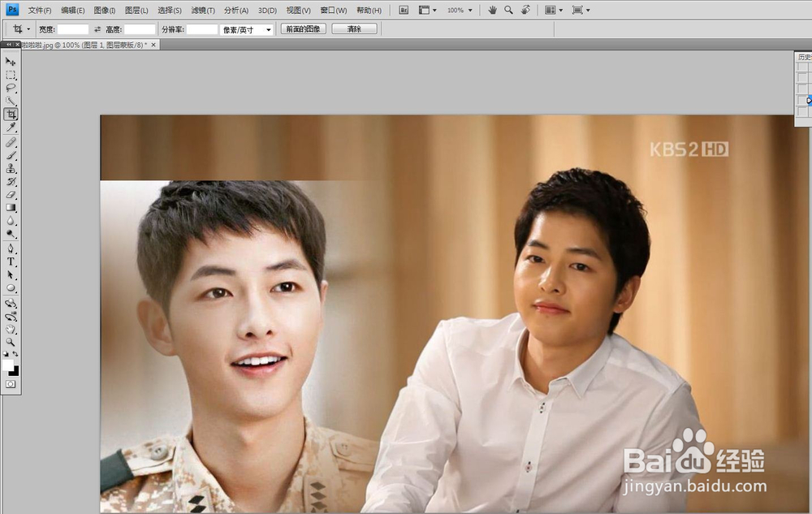This screenshot has height=514, width=812.
Task: Select the Healing Brush tool
Action: (x=11, y=142)
